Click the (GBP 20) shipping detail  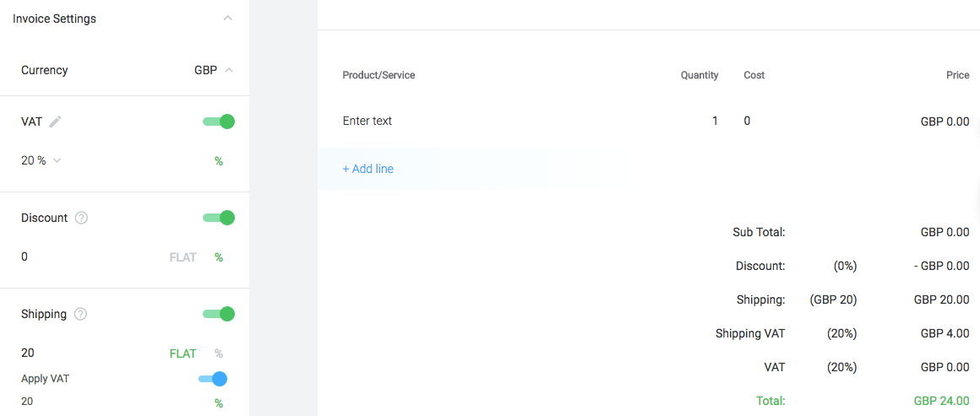click(833, 300)
